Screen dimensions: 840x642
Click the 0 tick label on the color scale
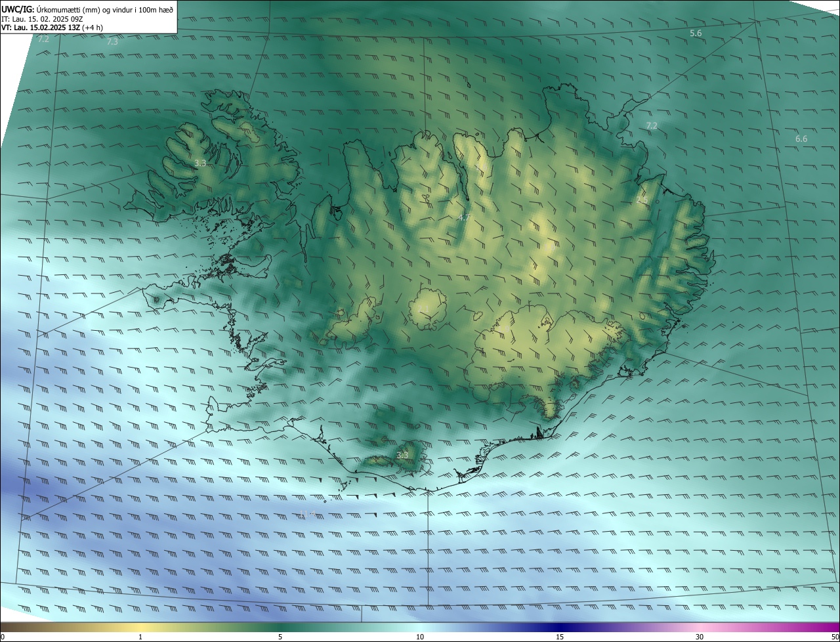click(3, 637)
